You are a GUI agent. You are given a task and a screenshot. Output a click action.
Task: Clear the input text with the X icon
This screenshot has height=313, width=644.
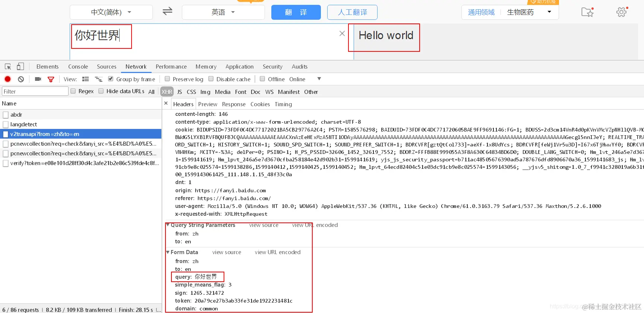[x=342, y=34]
